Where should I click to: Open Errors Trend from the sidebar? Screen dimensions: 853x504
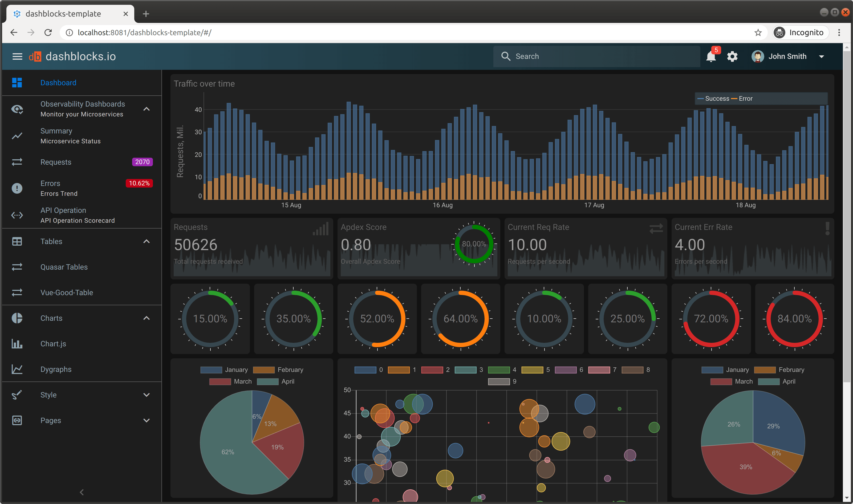pos(59,194)
